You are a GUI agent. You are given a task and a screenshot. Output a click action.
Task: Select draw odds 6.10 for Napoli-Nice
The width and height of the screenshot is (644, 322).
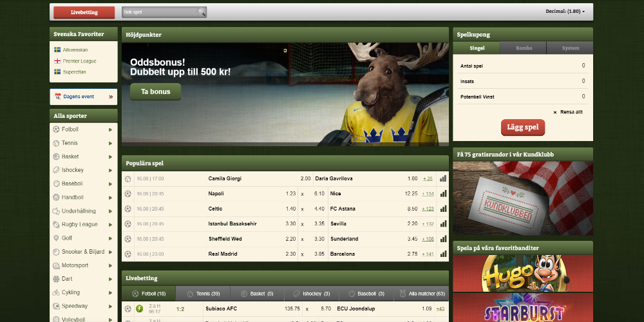[319, 193]
